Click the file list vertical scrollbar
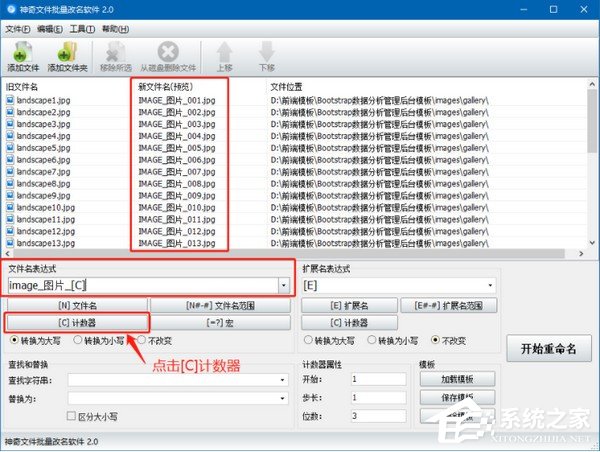This screenshot has height=452, width=600. pyautogui.click(x=592, y=121)
